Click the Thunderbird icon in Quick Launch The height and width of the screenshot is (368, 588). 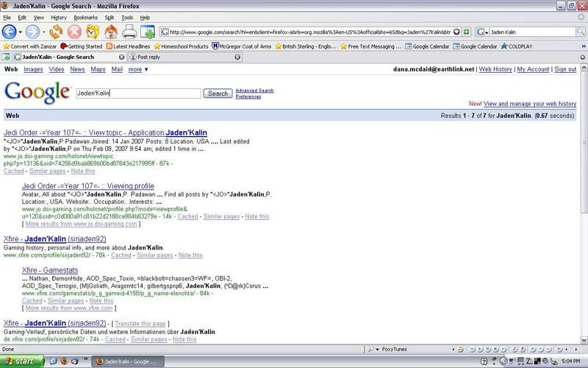pyautogui.click(x=75, y=361)
